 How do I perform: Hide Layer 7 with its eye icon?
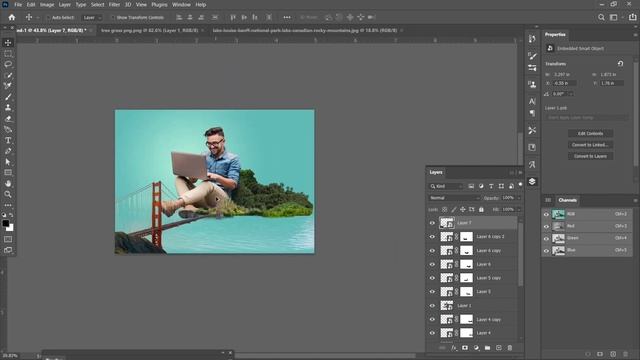click(432, 223)
